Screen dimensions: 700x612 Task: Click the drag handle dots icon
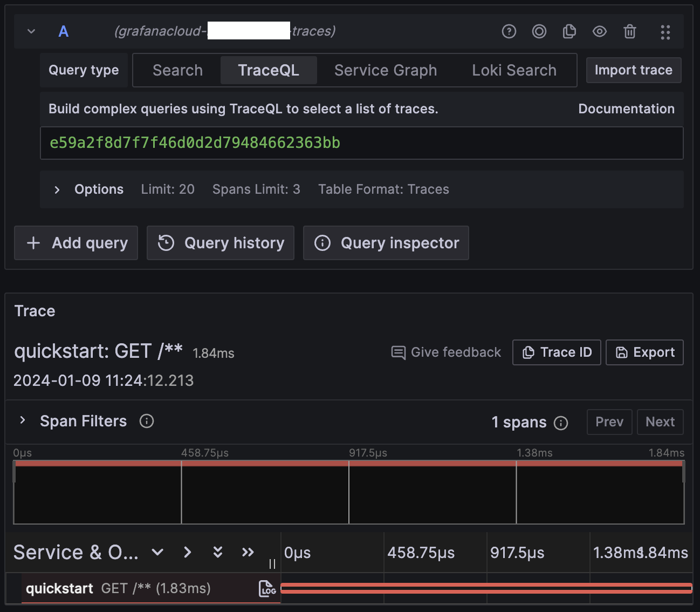pyautogui.click(x=665, y=32)
